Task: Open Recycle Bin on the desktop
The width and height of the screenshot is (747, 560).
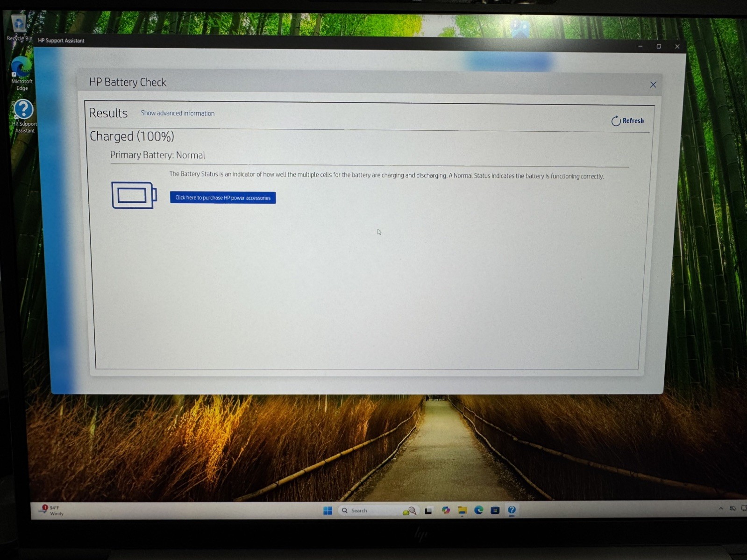Action: pos(19,28)
